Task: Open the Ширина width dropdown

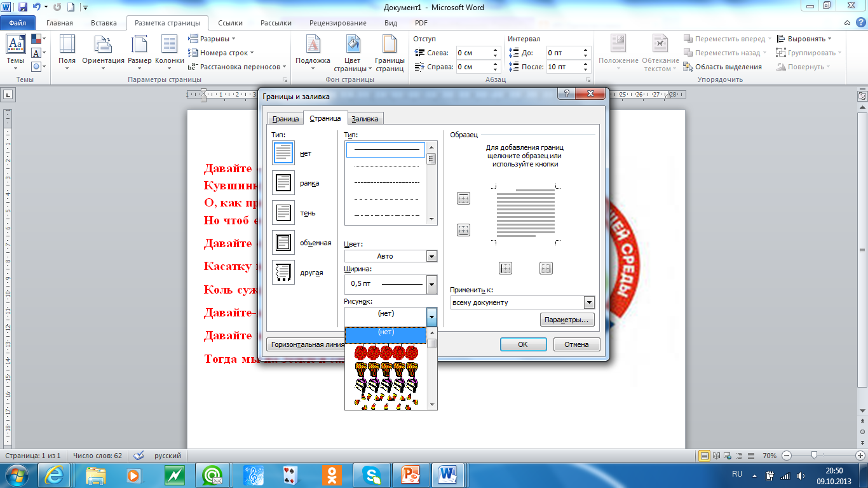Action: [432, 284]
